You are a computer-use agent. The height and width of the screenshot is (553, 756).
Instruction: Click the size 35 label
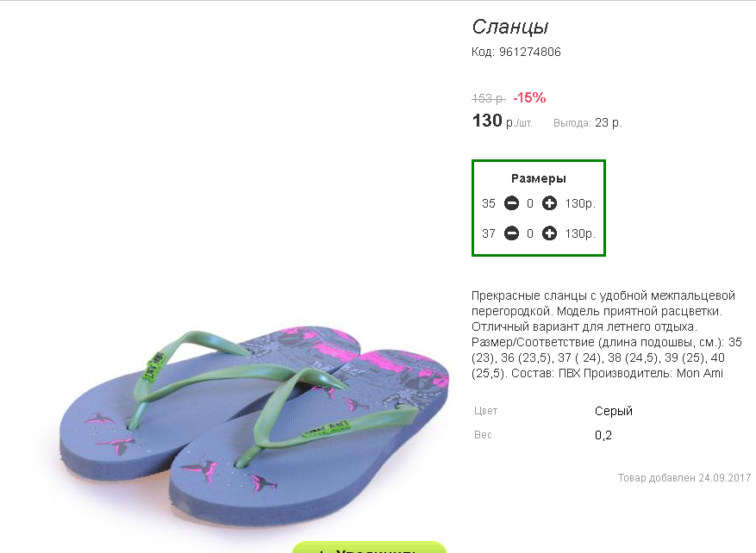click(489, 204)
